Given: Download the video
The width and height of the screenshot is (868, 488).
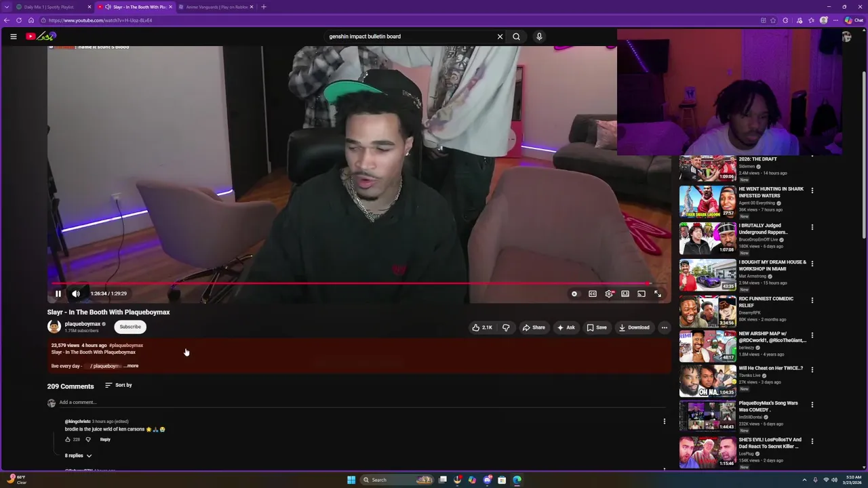Looking at the screenshot, I should (634, 327).
